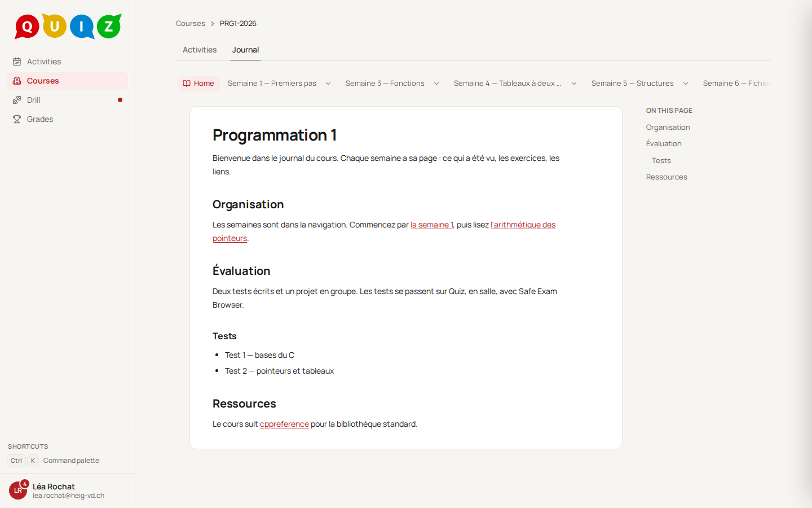Click the Drill icon in sidebar
Screen dimensions: 812x508
pos(17,100)
